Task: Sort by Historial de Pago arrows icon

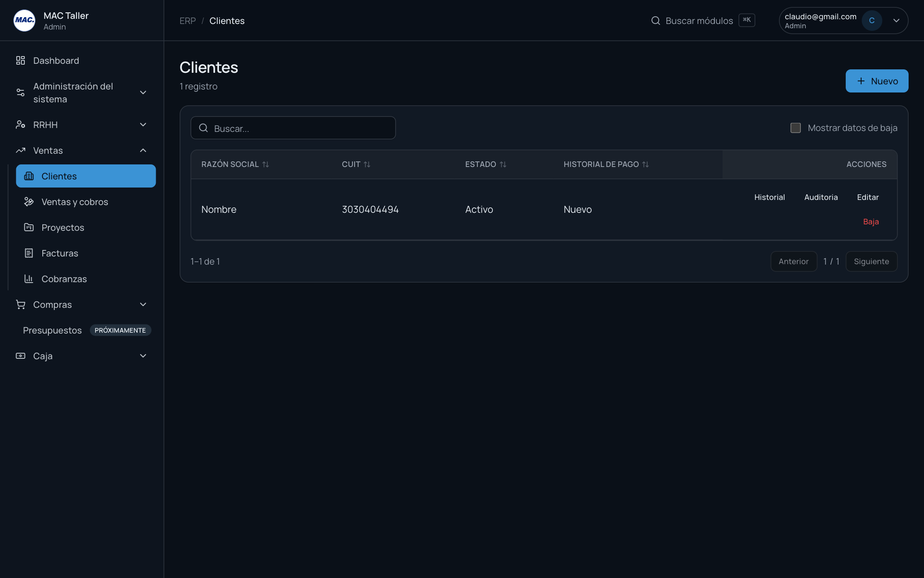Action: 646,164
